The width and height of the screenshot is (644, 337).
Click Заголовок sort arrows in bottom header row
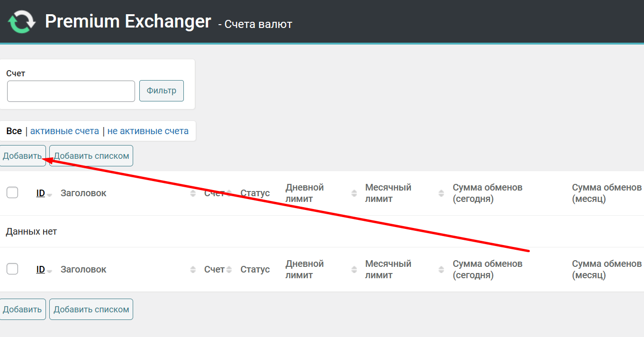193,270
